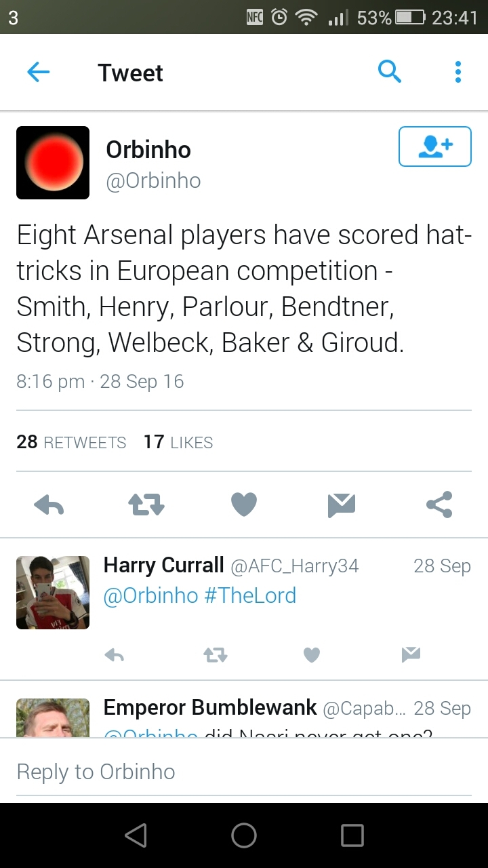Like Orbinho's tweet with the heart
The height and width of the screenshot is (868, 488).
point(244,505)
